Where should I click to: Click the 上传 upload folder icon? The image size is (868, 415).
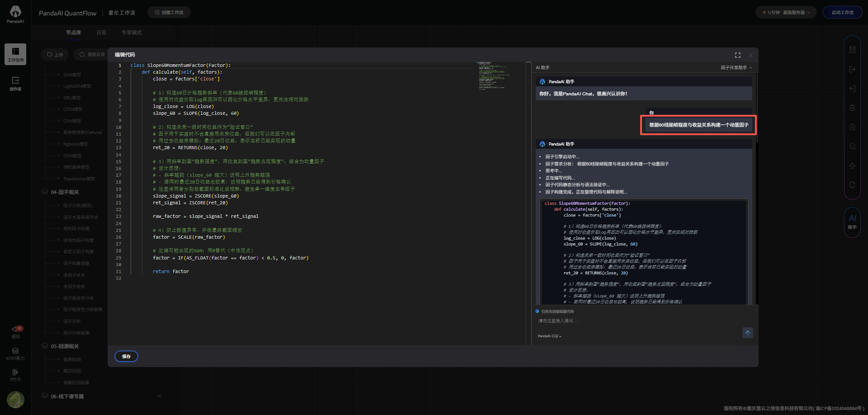50,55
